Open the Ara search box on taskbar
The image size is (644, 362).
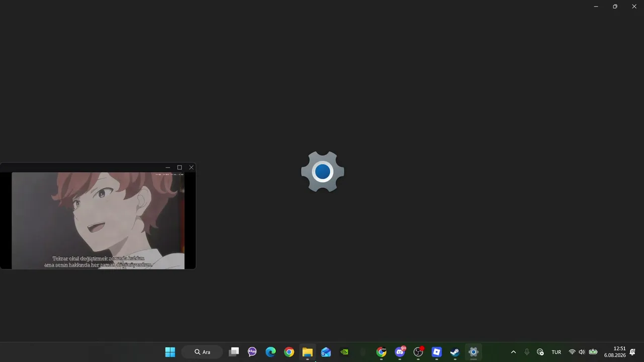click(202, 352)
